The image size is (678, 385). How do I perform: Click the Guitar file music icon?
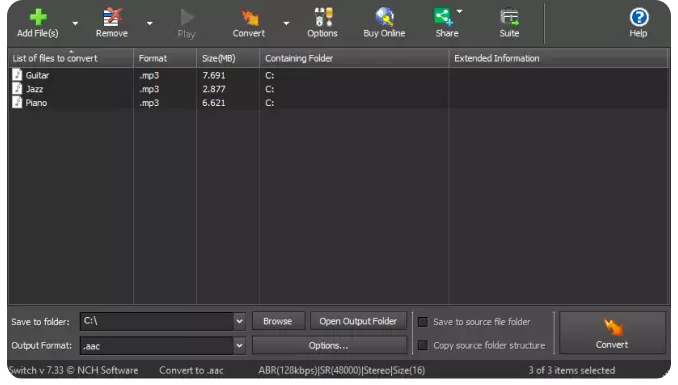17,75
